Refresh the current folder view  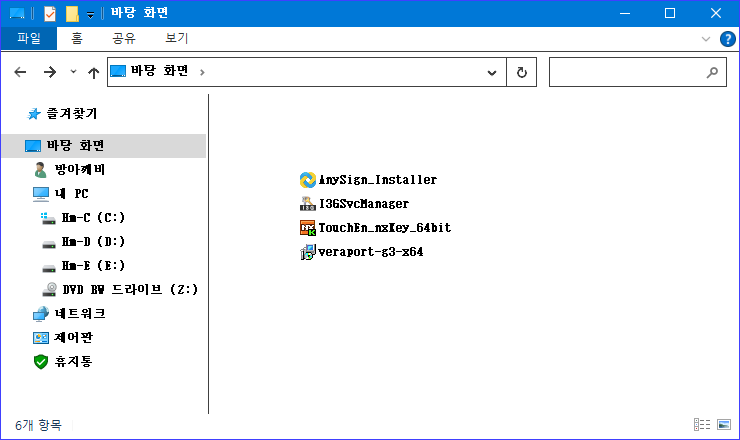(521, 72)
